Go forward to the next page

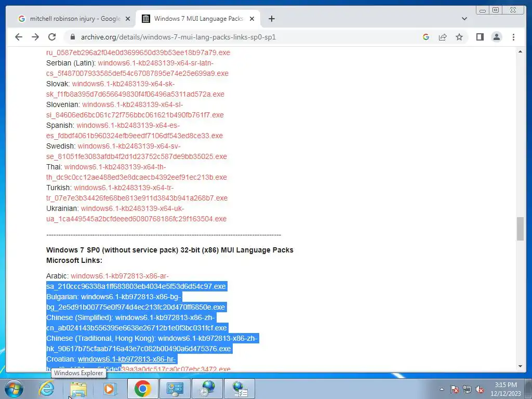(35, 37)
